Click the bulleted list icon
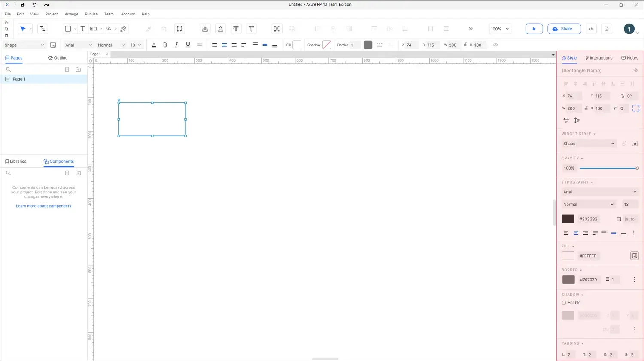 point(199,45)
